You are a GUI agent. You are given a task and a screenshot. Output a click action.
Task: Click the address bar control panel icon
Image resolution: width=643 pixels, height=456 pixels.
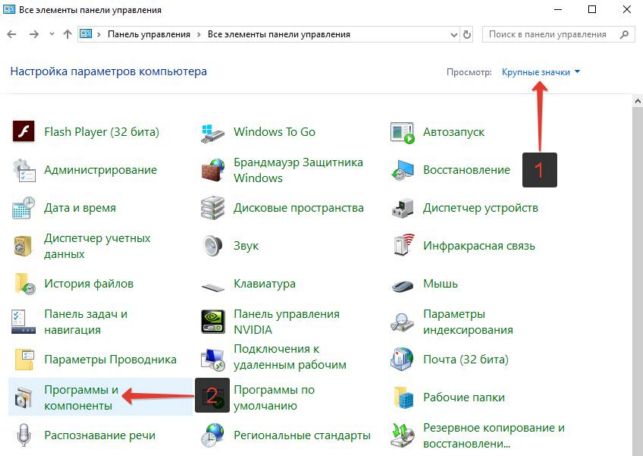coord(86,34)
